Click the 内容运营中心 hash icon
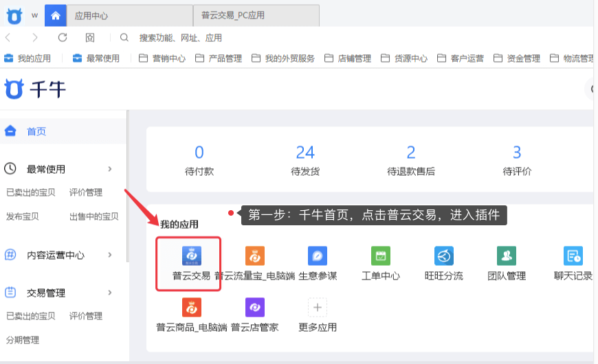The height and width of the screenshot is (364, 598). [x=10, y=254]
